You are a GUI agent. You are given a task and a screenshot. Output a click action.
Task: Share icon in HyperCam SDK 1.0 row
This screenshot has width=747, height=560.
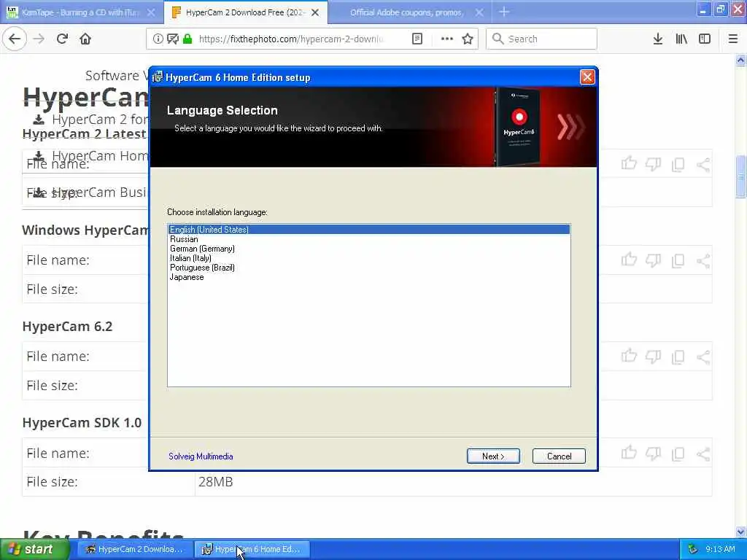(x=703, y=454)
